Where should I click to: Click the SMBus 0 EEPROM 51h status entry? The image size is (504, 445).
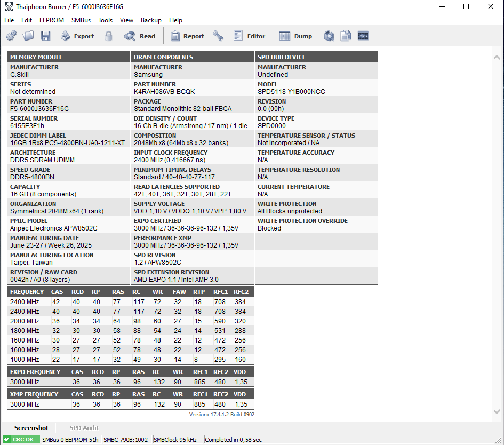pyautogui.click(x=70, y=440)
